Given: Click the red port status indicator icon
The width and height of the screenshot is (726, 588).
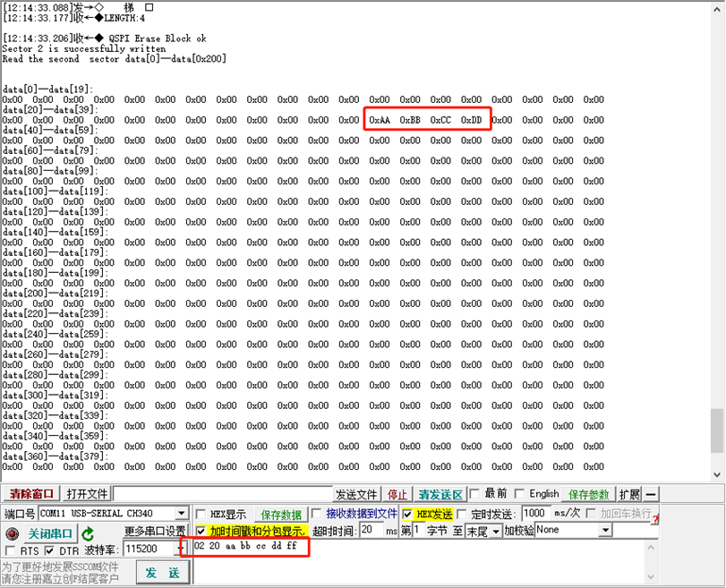Looking at the screenshot, I should pyautogui.click(x=12, y=533).
